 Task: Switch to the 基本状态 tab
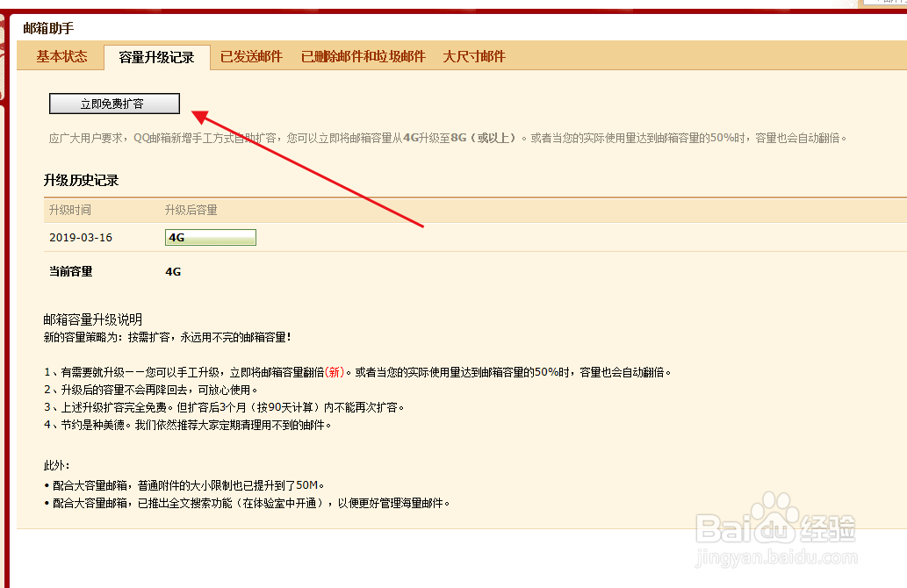tap(61, 54)
